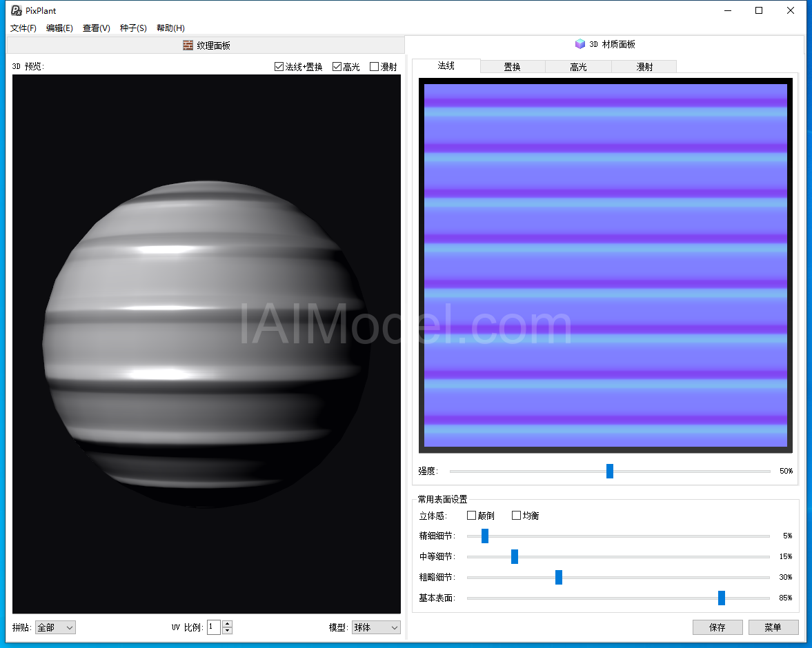Click the PixPlant app icon in title bar
This screenshot has height=648, width=812.
pyautogui.click(x=16, y=10)
